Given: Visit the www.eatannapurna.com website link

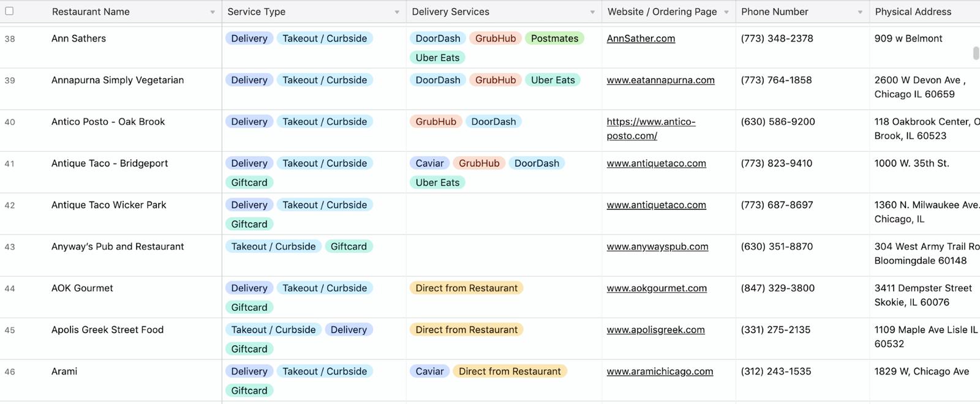Looking at the screenshot, I should (660, 80).
